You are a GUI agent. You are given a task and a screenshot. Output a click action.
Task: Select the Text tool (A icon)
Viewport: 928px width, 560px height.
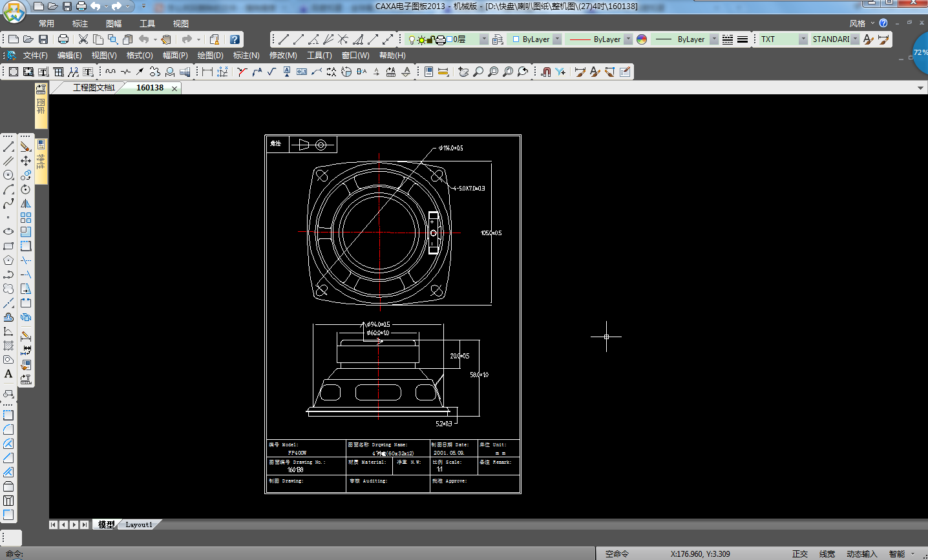8,374
